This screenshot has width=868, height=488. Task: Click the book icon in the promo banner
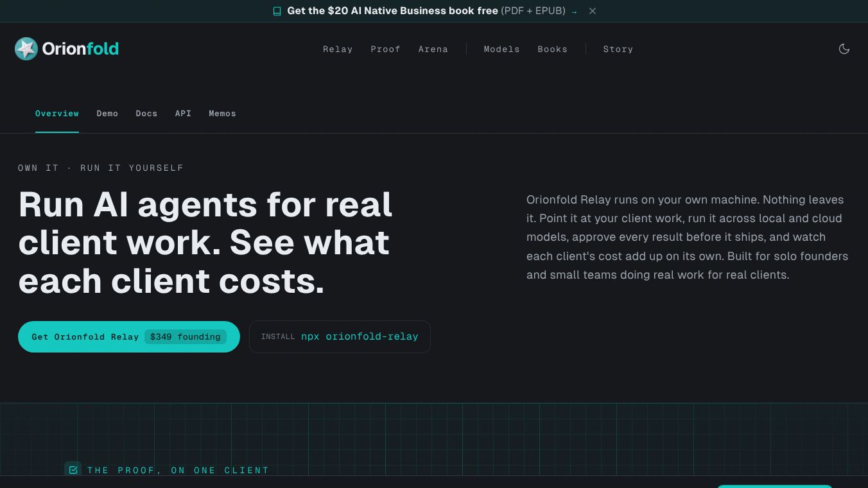[x=277, y=11]
